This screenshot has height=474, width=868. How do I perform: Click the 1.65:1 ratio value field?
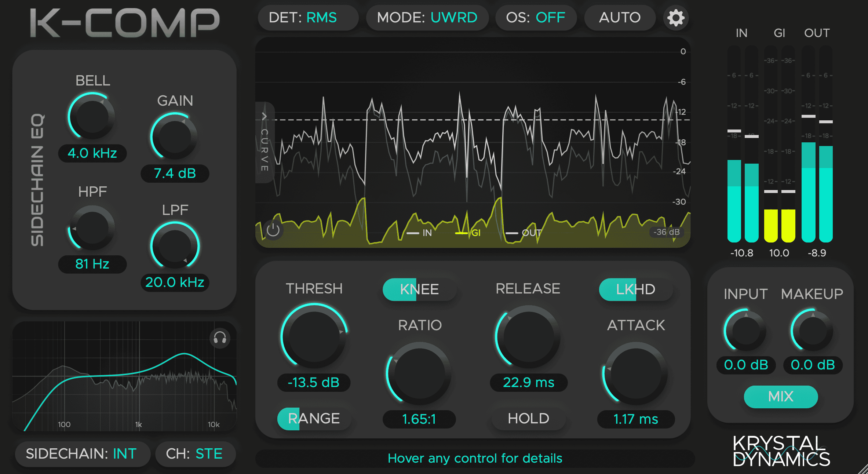pyautogui.click(x=419, y=419)
